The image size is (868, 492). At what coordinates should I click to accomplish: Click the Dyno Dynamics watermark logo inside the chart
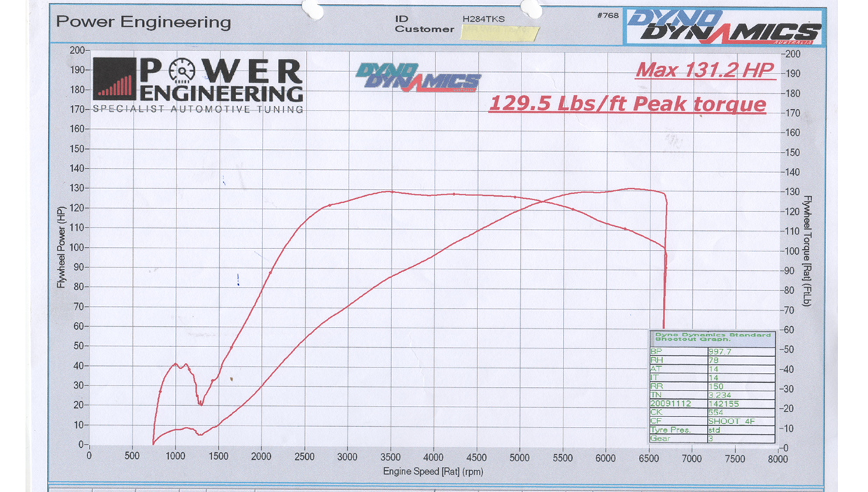click(418, 76)
